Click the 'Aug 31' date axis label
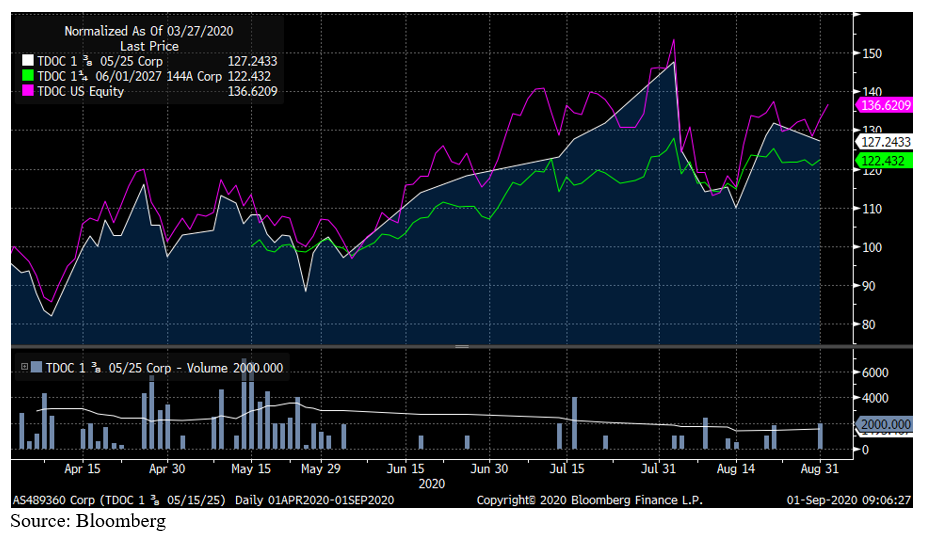927x535 pixels. [819, 469]
